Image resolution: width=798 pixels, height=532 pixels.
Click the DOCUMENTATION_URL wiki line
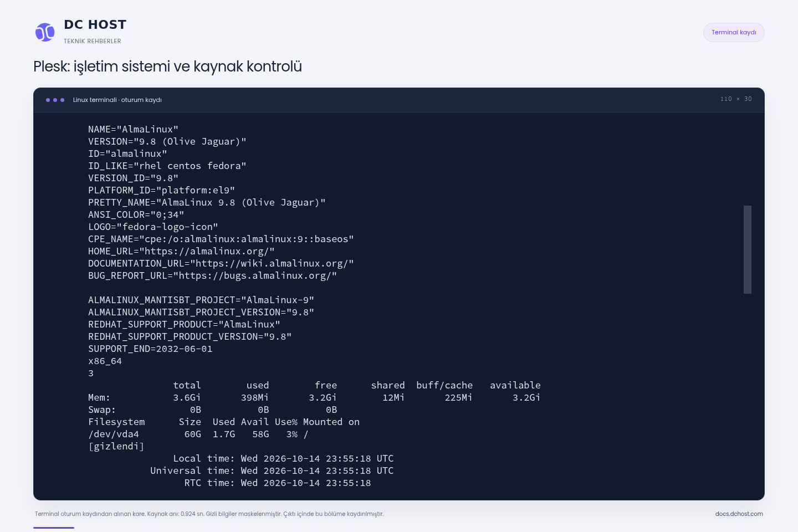pyautogui.click(x=221, y=263)
